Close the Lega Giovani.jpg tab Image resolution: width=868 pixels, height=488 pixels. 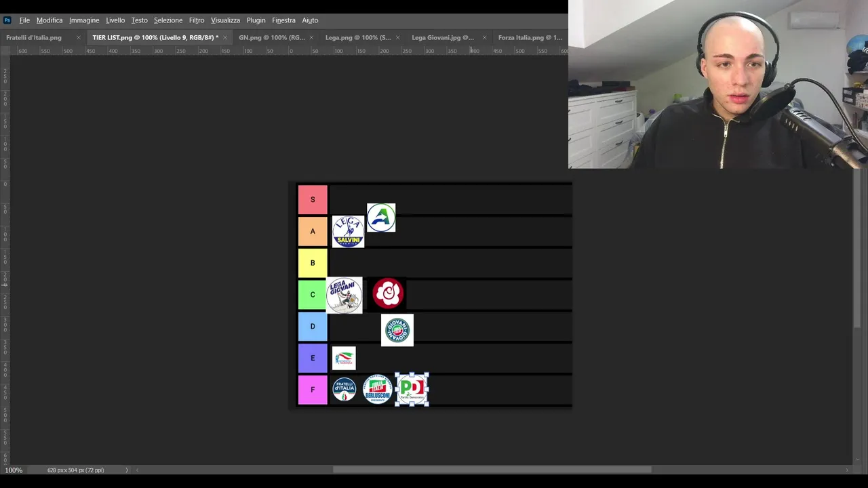[x=484, y=38]
